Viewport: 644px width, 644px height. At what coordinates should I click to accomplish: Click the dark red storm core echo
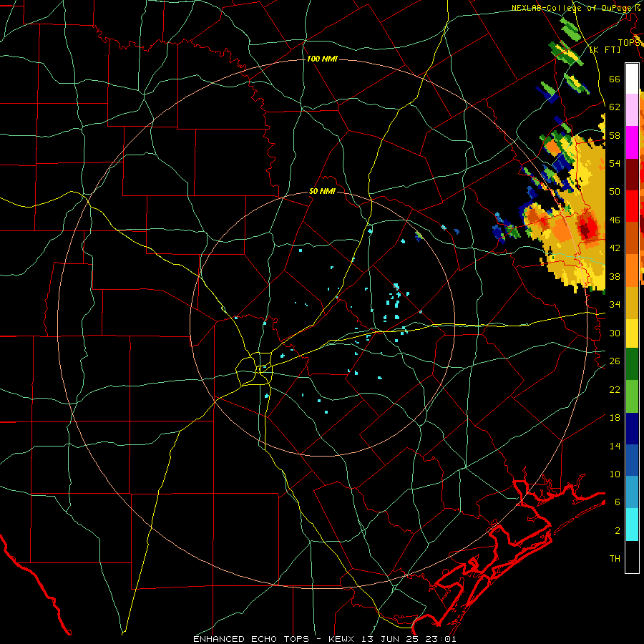(x=588, y=227)
